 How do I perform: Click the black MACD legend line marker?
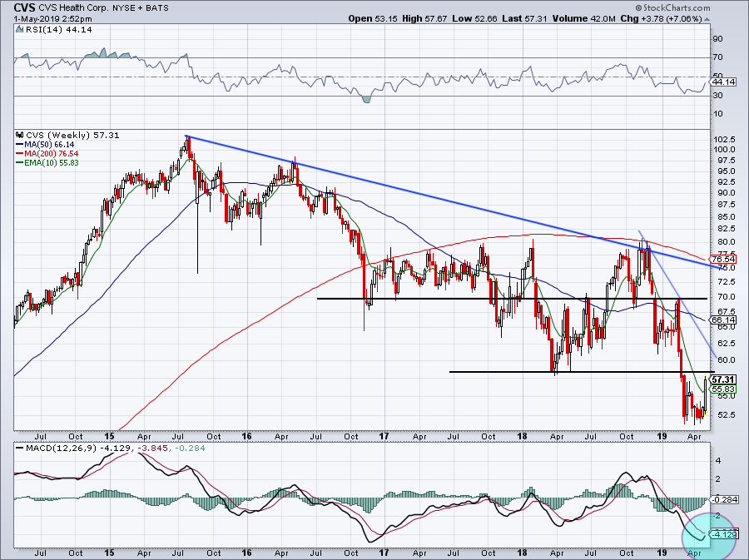(20, 448)
